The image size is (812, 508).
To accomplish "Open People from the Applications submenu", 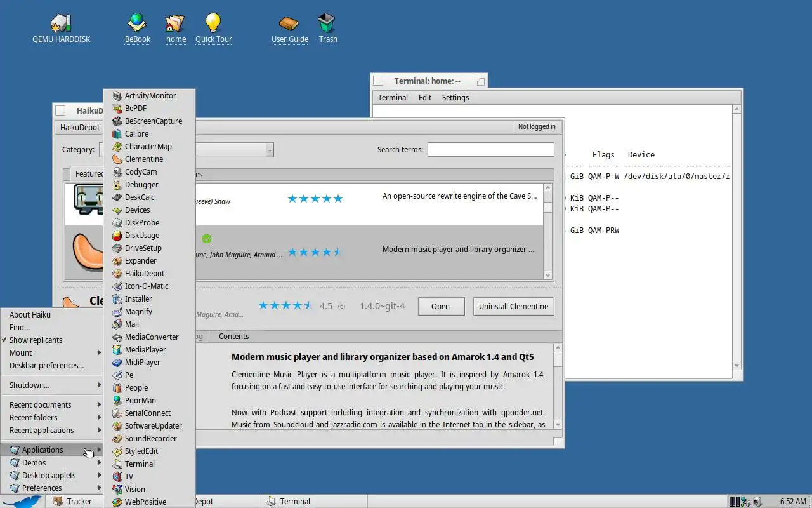I will 149,387.
